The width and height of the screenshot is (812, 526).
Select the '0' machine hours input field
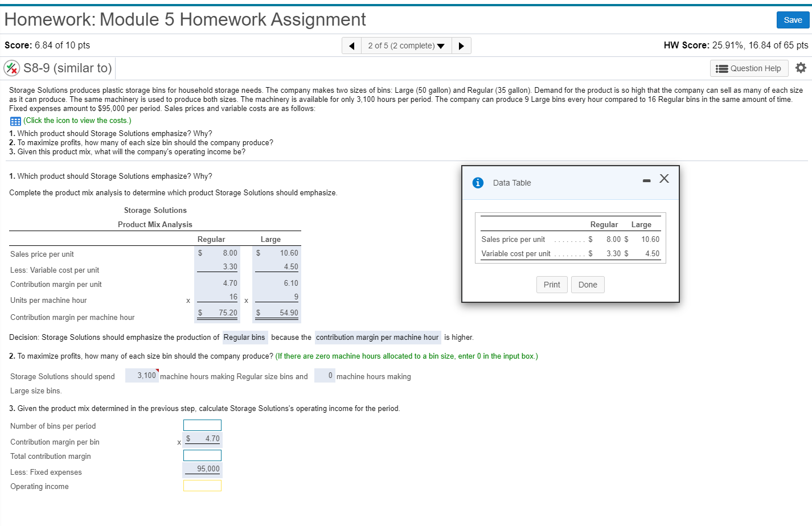[x=325, y=376]
